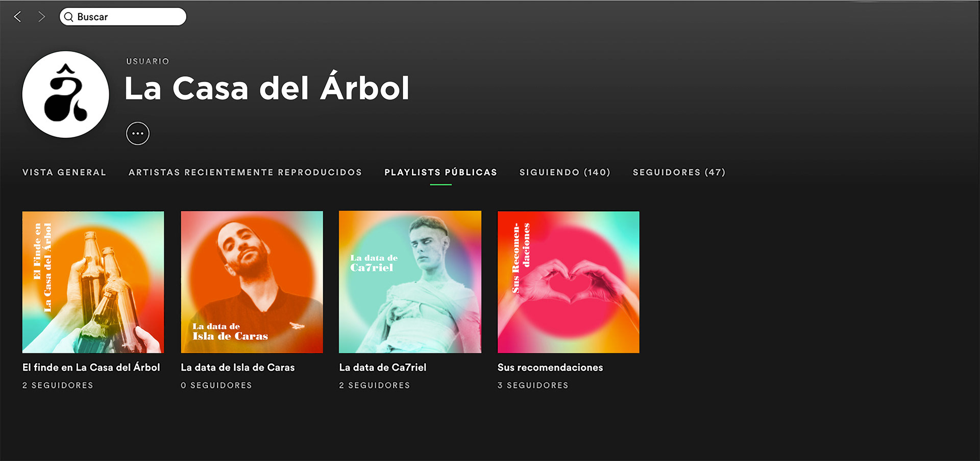Screen dimensions: 980x461
Task: Click Sus recomendaciones title link
Action: pos(550,367)
